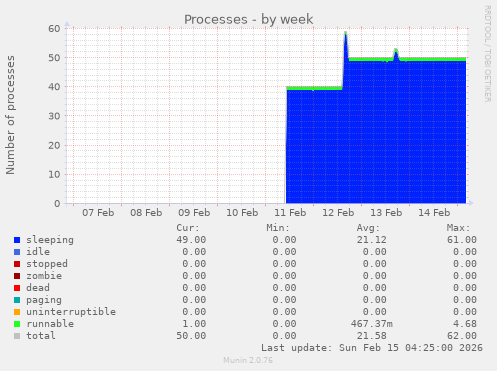This screenshot has height=371, width=497.
Task: Click the idle legend color swatch
Action: (x=17, y=252)
